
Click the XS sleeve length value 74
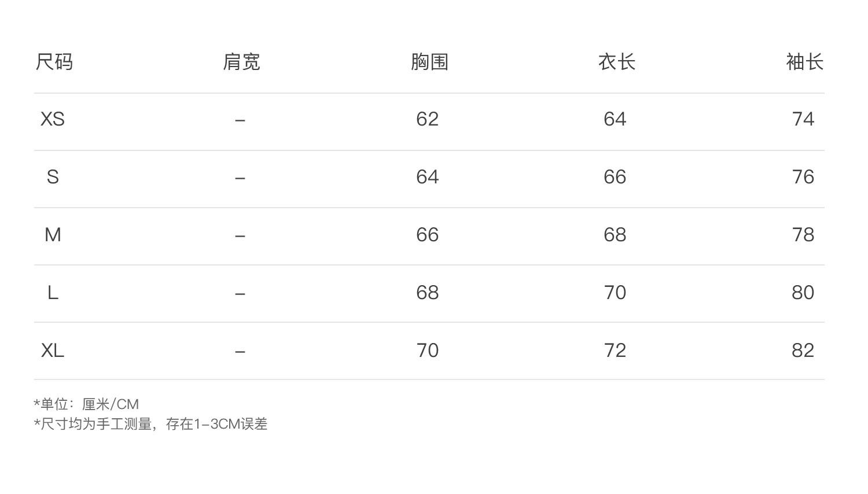point(803,119)
